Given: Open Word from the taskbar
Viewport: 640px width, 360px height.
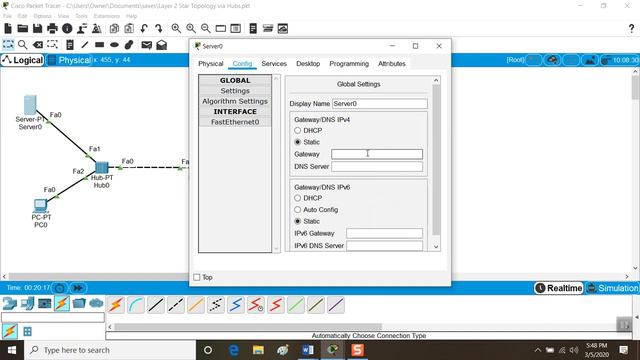Looking at the screenshot, I should [x=308, y=350].
